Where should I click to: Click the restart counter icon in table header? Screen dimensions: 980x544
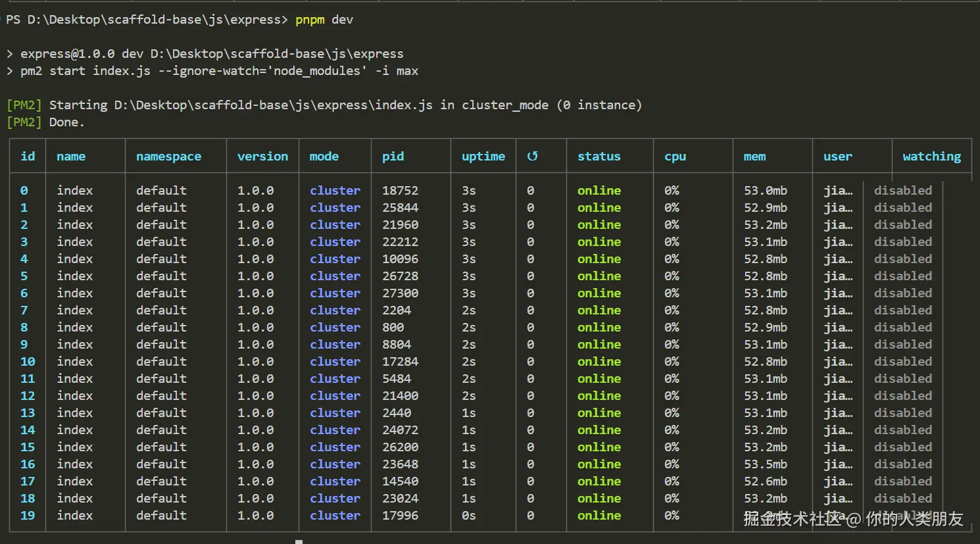point(532,157)
